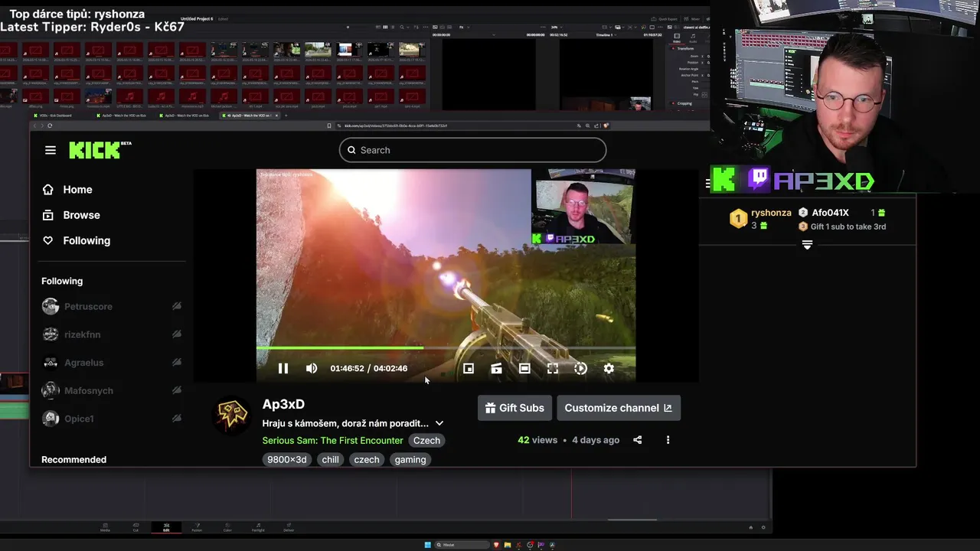Click the clip creation icon in player
This screenshot has height=551, width=980.
pyautogui.click(x=496, y=368)
